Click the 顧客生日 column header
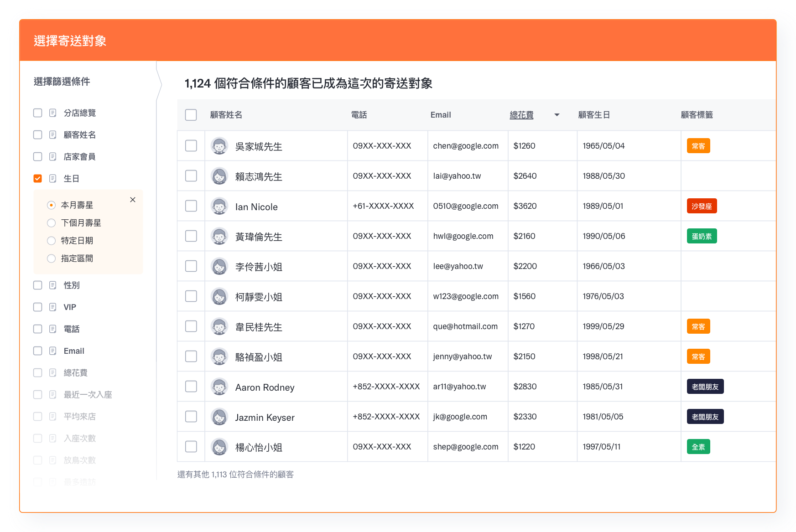 pos(594,115)
